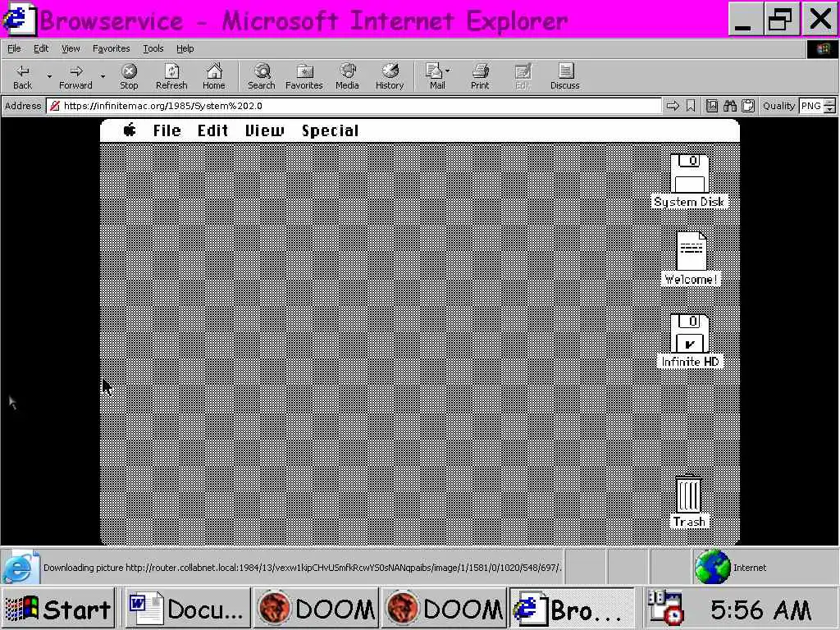Viewport: 840px width, 630px height.
Task: Click the bookmark ribbon icon
Action: (691, 106)
